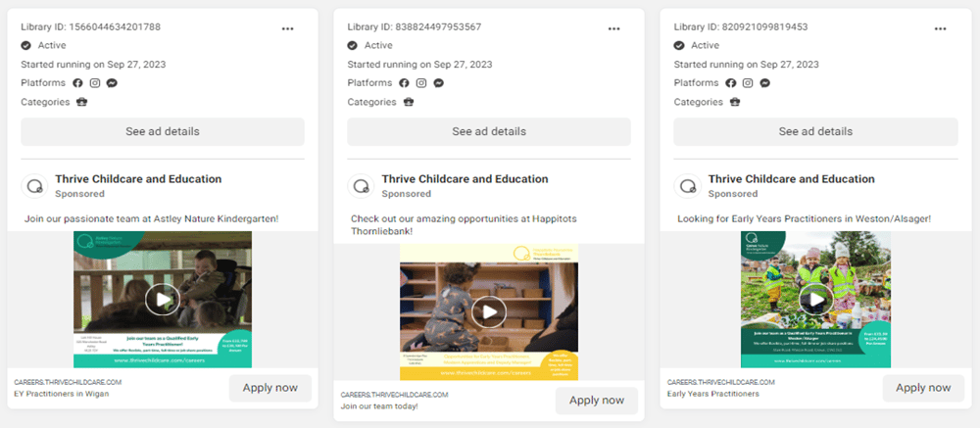See ad details for Library ID 820921099819453
Viewport: 980px width, 428px height.
pyautogui.click(x=815, y=132)
